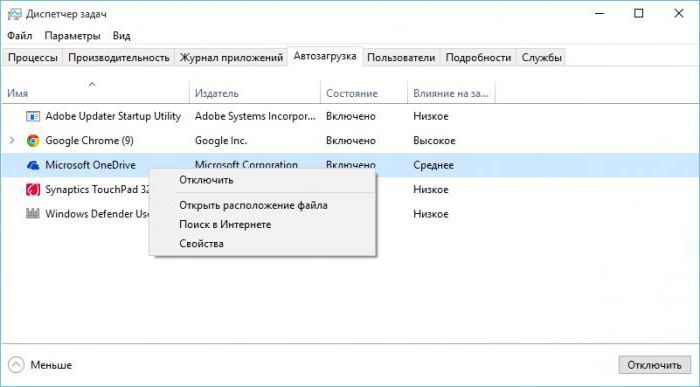Click the Adobe Updater Startup Utility icon
The width and height of the screenshot is (700, 387).
(x=33, y=117)
